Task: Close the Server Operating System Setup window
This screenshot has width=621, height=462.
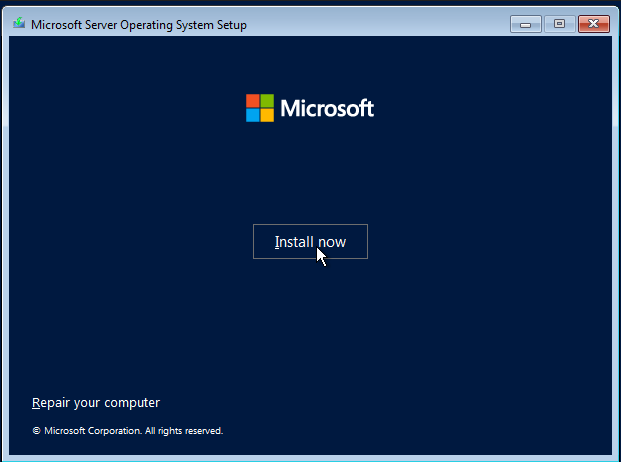Action: pyautogui.click(x=593, y=25)
